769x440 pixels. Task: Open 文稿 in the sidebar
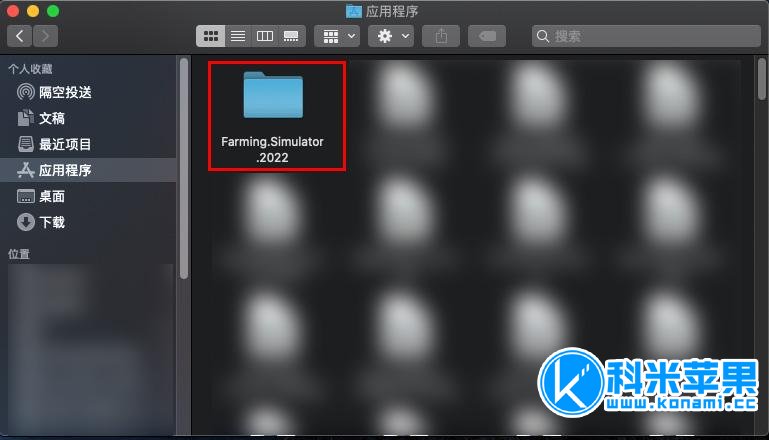pyautogui.click(x=88, y=118)
